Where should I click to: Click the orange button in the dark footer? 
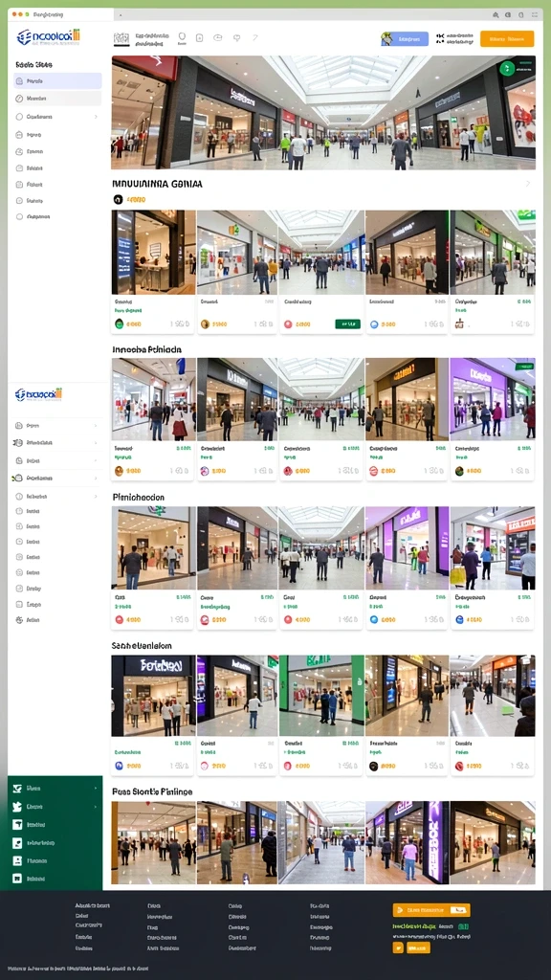coord(431,910)
